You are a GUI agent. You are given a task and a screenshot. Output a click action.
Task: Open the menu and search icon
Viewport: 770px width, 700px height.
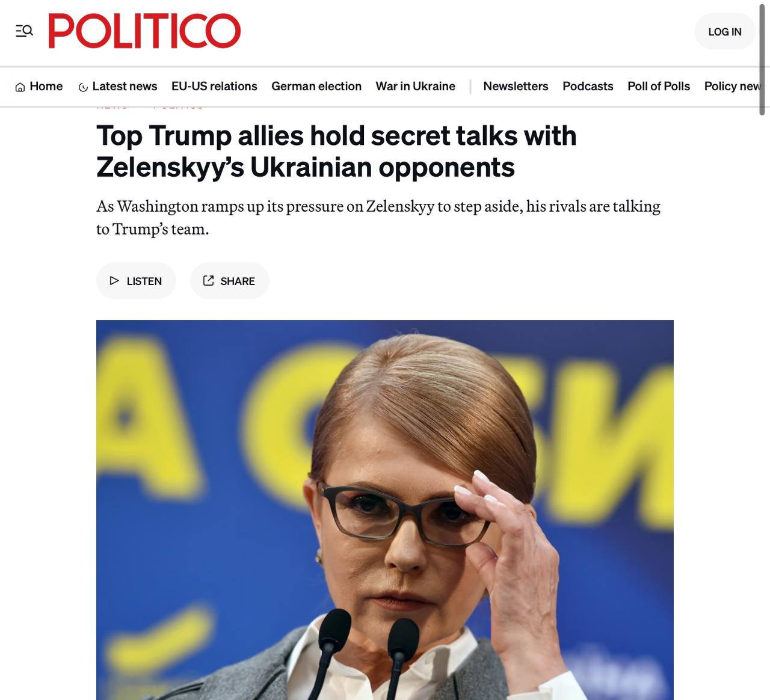pos(24,31)
